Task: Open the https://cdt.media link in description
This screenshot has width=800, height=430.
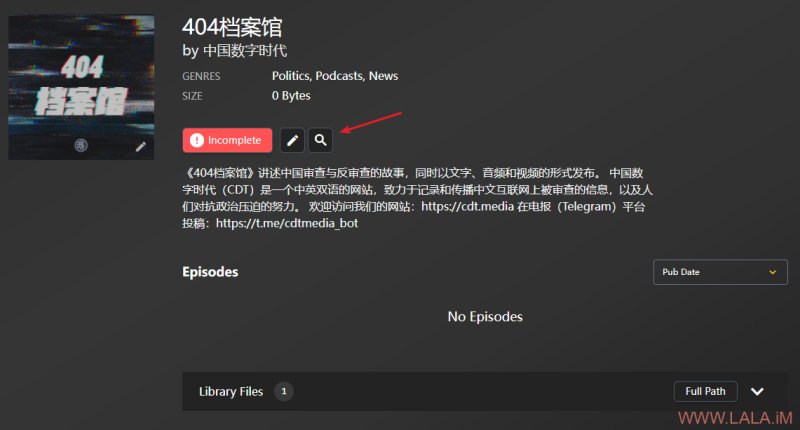Action: [467, 207]
